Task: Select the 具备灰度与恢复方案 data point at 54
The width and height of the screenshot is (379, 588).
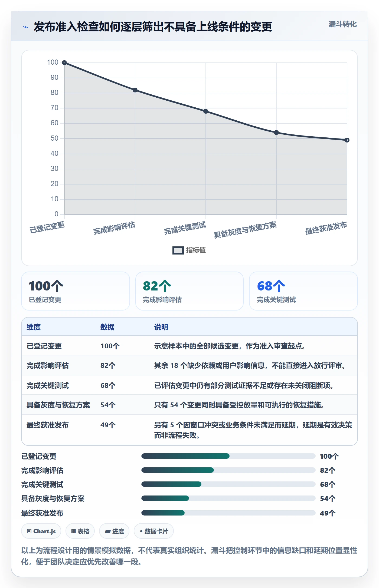Action: click(276, 133)
